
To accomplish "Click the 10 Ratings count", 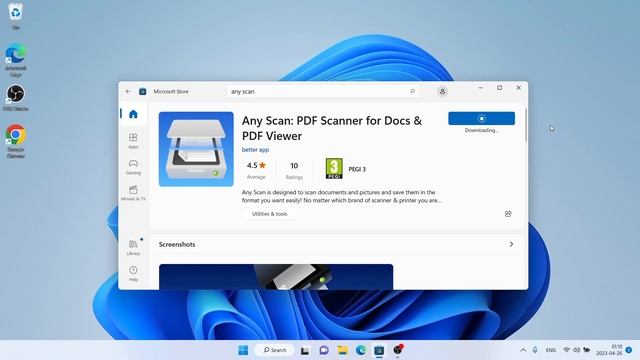I will 294,170.
